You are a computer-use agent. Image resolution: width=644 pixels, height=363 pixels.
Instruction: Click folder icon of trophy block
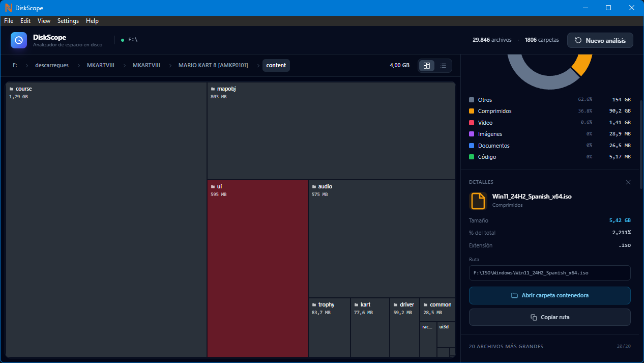(x=314, y=305)
